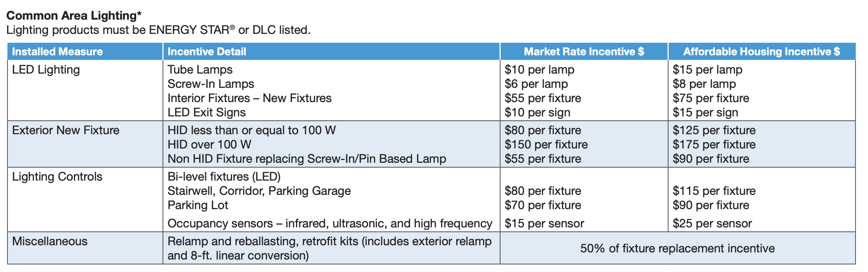Select the Affordable Housing Incentive $ header
Viewport: 868px width, 272px height.
coord(761,52)
